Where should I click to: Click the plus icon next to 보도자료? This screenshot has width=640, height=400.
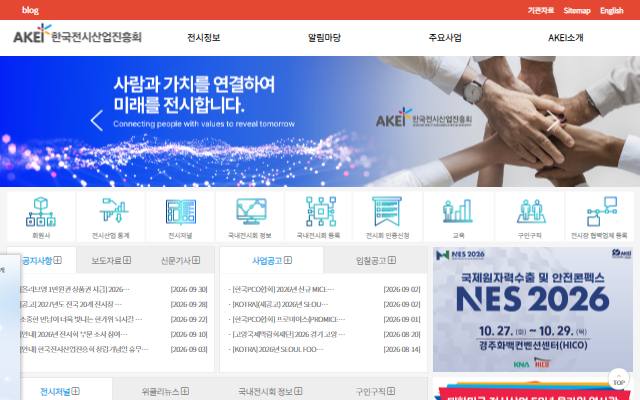(x=127, y=260)
